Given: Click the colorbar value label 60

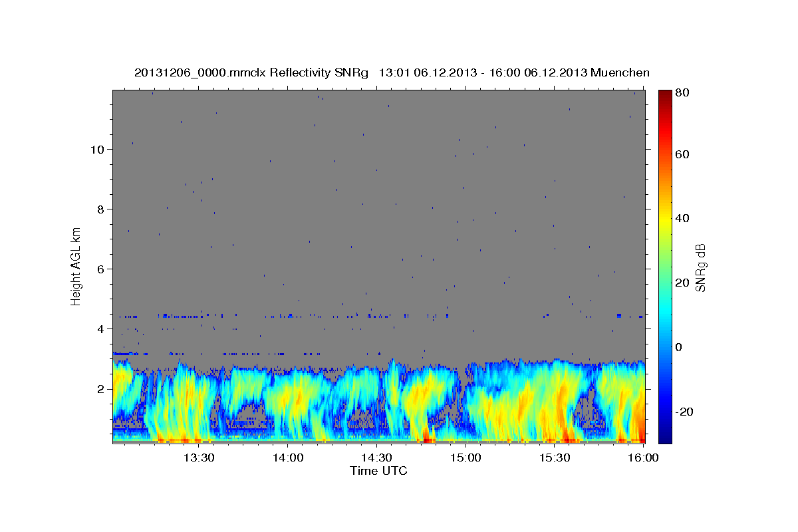Looking at the screenshot, I should click(x=682, y=154).
